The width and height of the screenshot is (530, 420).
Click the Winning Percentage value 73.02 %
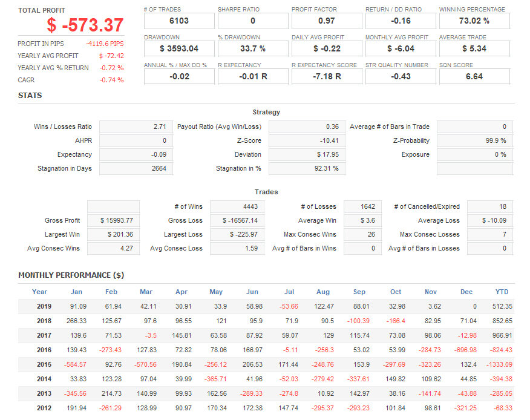click(x=474, y=21)
